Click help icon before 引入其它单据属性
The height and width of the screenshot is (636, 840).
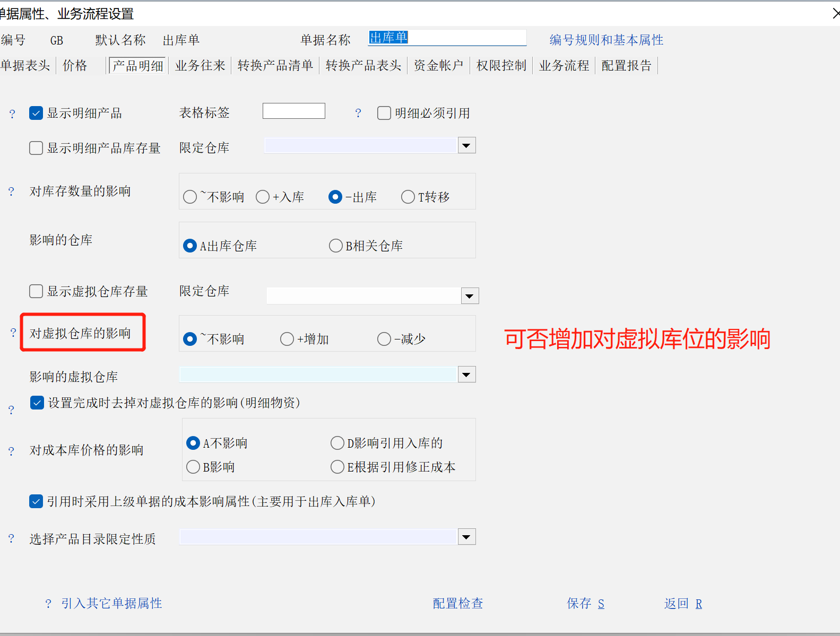point(48,604)
